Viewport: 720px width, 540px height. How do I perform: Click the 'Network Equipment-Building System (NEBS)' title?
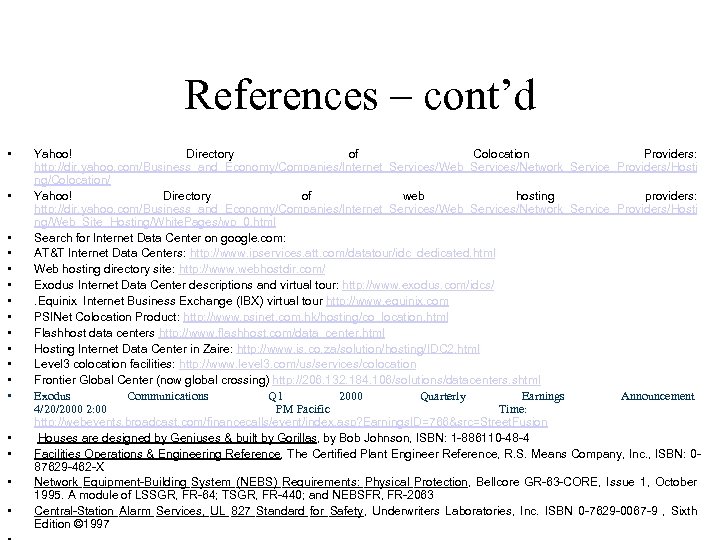[x=251, y=482]
